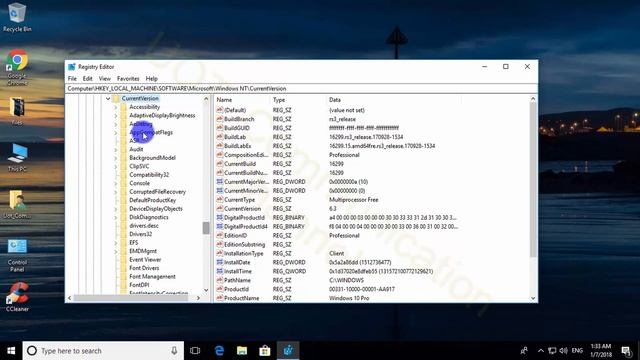Select the ProductName value icon
The image size is (640, 360).
pos(220,298)
